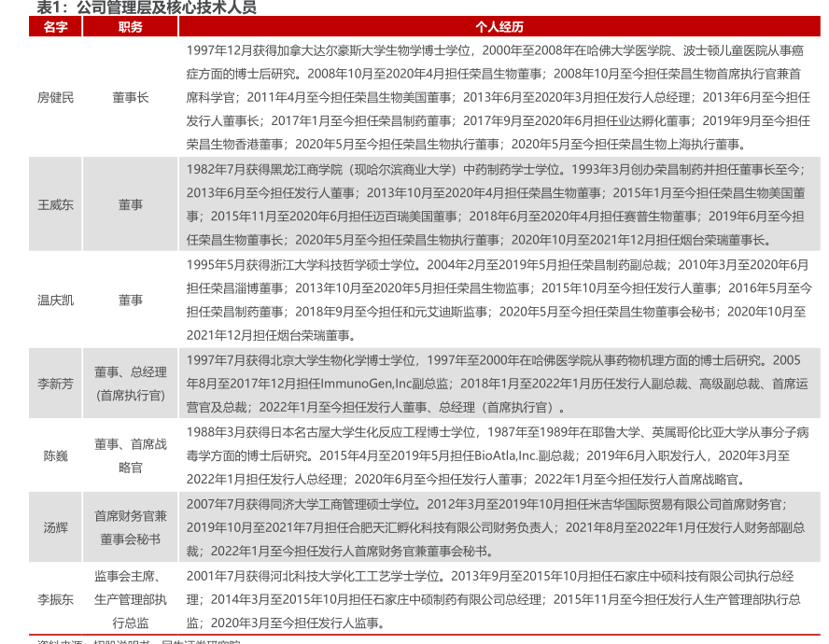Select the name 陈巍

55,455
